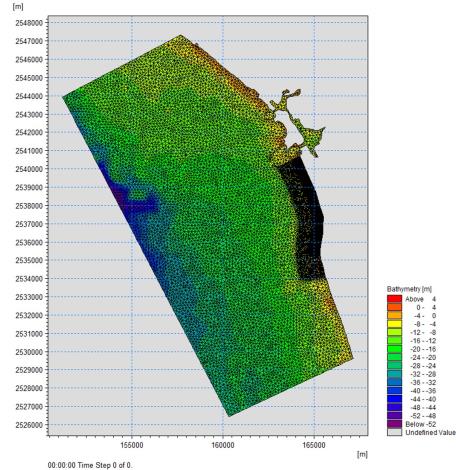
Task: Click the 2535000 y-axis label
Action: [29, 260]
